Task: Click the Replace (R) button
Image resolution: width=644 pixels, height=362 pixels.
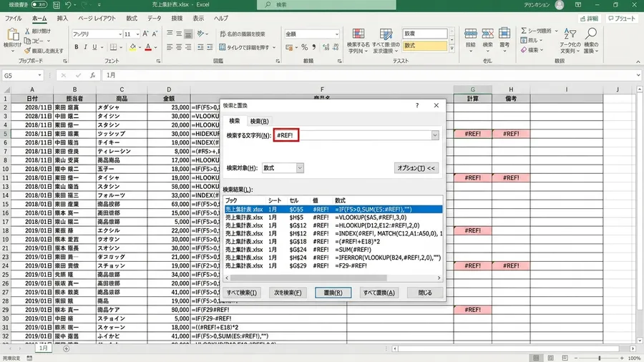Action: click(x=333, y=293)
